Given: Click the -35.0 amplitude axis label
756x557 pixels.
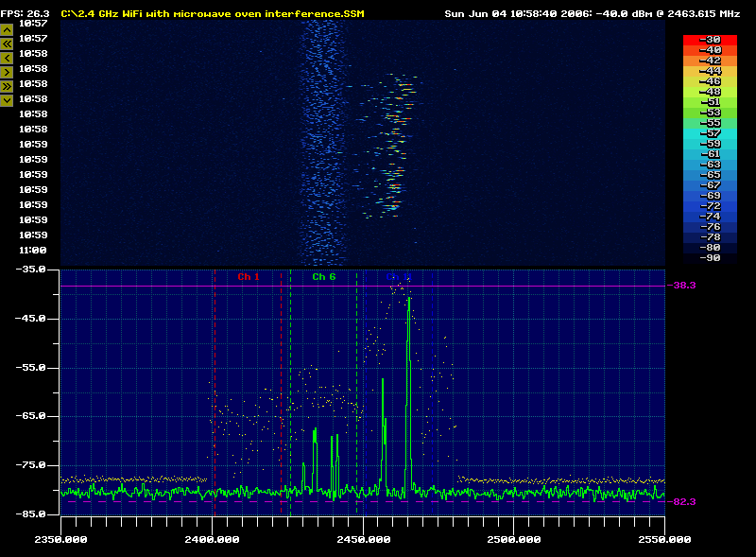Looking at the screenshot, I should (30, 270).
